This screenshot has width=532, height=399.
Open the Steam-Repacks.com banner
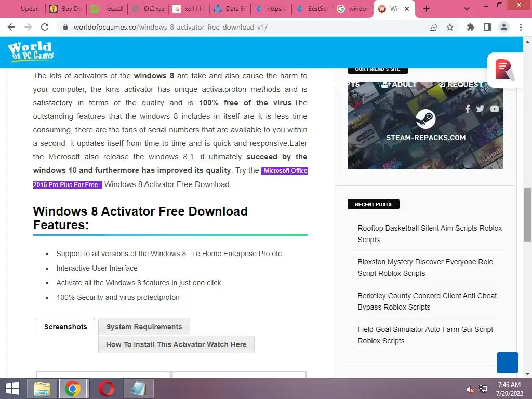pyautogui.click(x=425, y=125)
